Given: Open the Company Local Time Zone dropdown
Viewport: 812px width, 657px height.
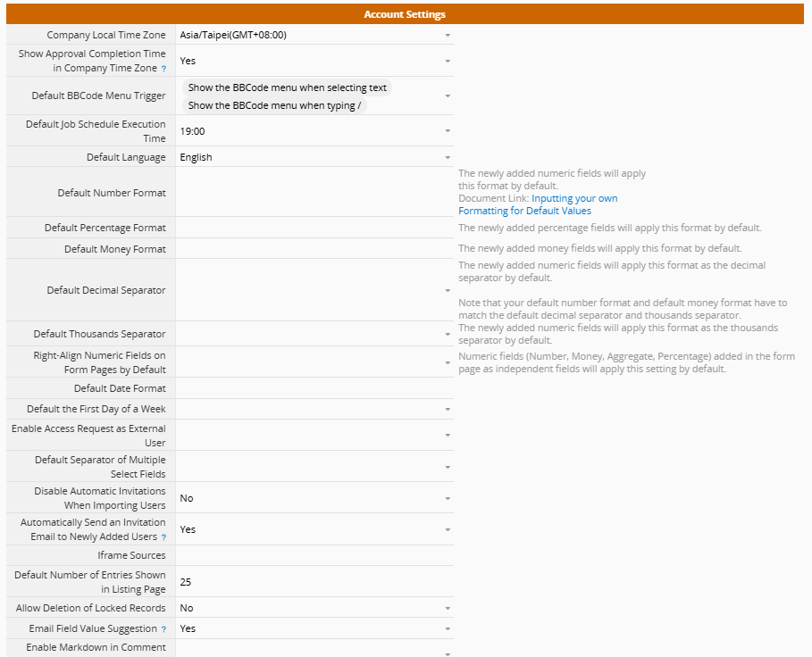Looking at the screenshot, I should (x=448, y=36).
